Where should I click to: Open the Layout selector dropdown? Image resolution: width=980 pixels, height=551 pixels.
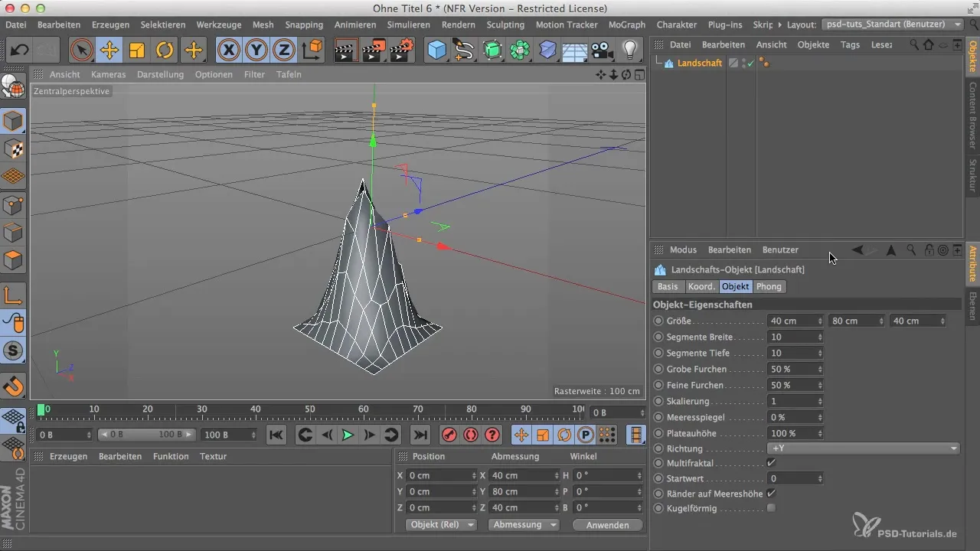[x=893, y=24]
